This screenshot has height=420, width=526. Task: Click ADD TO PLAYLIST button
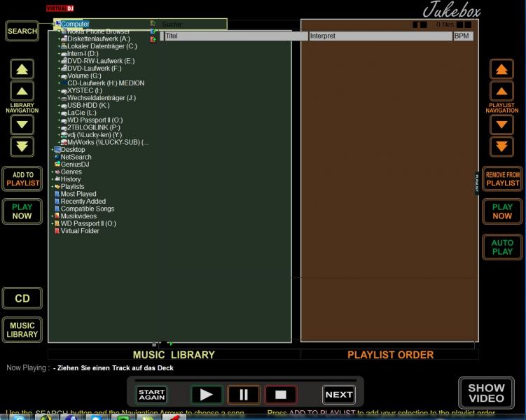click(x=22, y=179)
